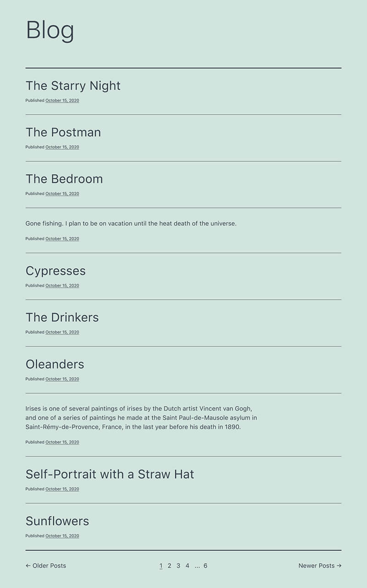
Task: Open the Cypresses post
Action: [56, 271]
